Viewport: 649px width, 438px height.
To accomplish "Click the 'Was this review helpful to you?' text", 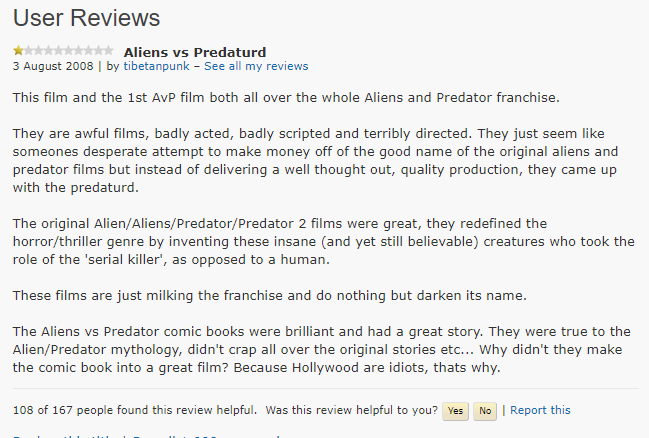I will click(x=352, y=410).
